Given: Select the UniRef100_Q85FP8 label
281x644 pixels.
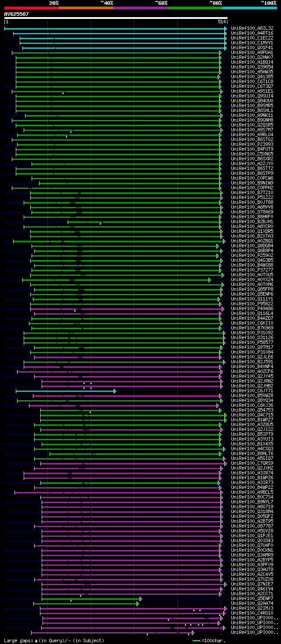Looking at the screenshot, I should 252,289.
